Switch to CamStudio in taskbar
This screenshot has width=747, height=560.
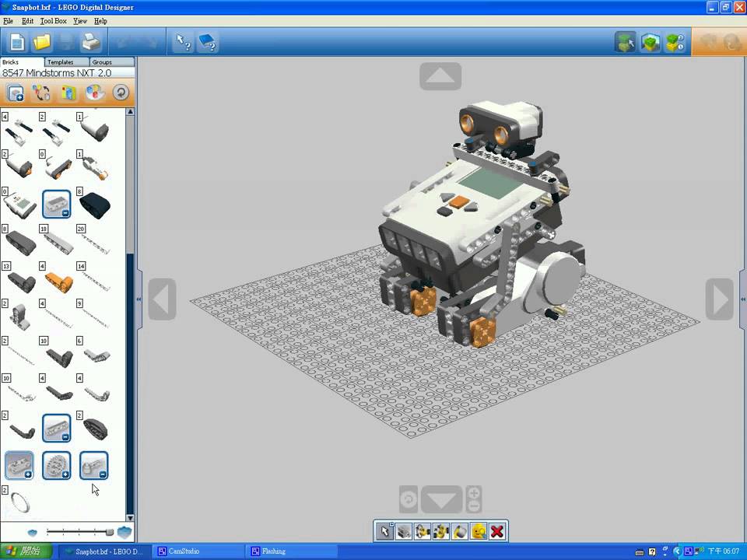199,551
